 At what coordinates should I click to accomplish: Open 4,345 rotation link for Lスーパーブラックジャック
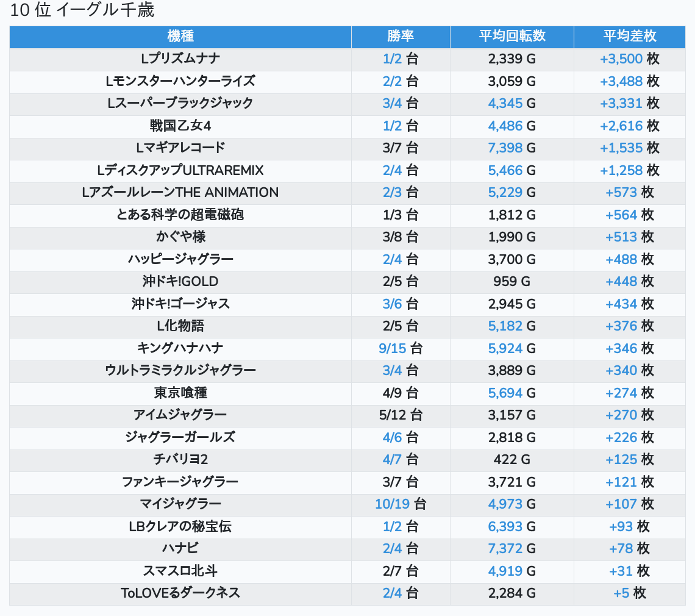click(x=505, y=103)
